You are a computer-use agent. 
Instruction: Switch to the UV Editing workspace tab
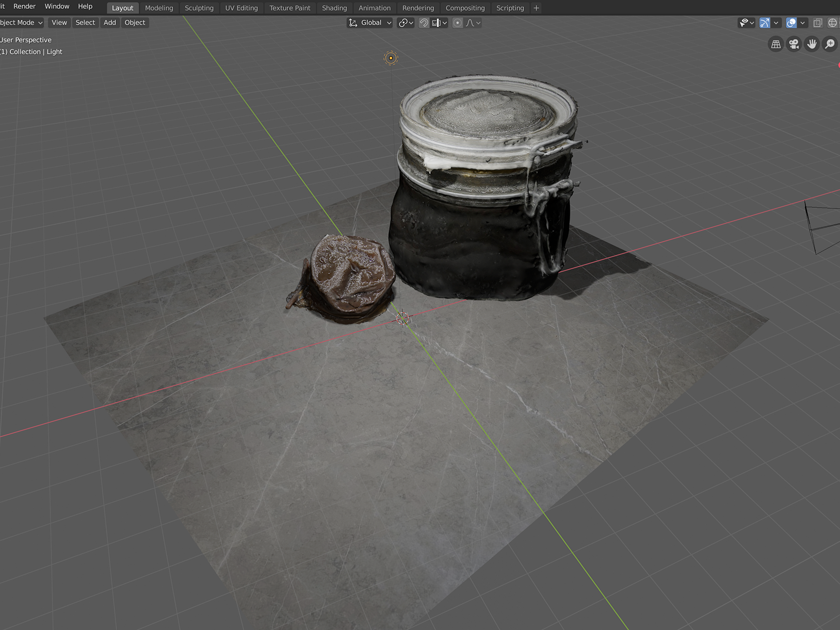pos(242,8)
